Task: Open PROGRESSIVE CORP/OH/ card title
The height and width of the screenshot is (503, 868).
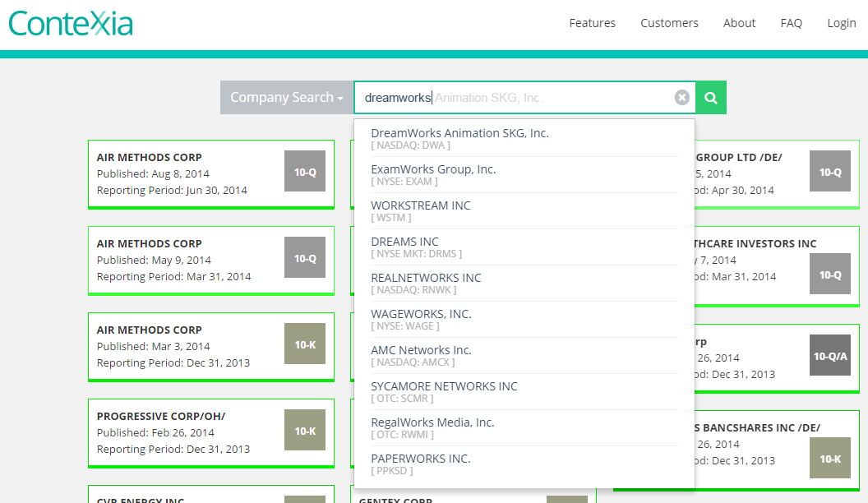Action: (161, 416)
